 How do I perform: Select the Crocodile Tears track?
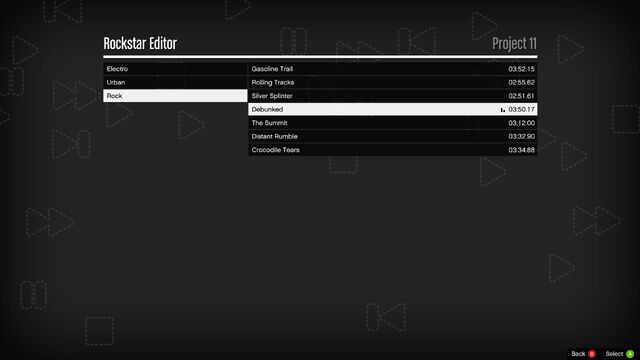[393, 150]
